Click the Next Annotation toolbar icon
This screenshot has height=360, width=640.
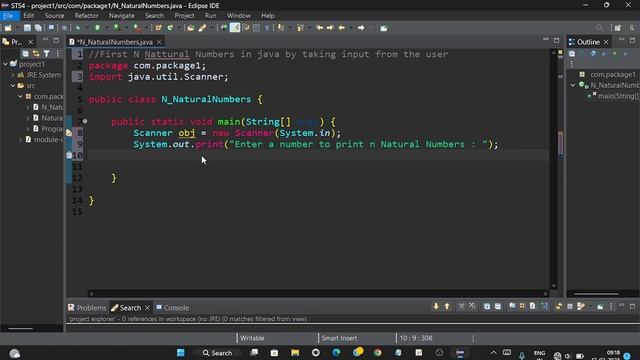click(x=280, y=28)
